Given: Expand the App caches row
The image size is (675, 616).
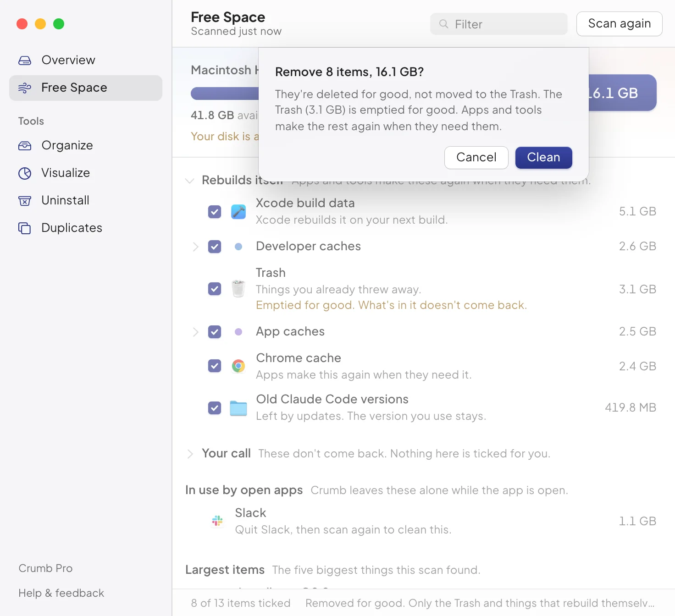Looking at the screenshot, I should pos(195,332).
